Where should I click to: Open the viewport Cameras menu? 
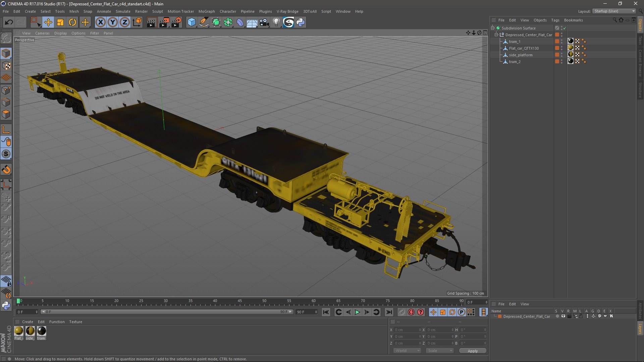click(x=42, y=33)
